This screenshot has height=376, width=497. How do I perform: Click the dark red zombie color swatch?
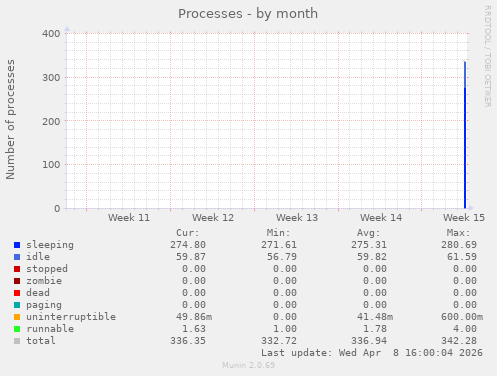(17, 281)
